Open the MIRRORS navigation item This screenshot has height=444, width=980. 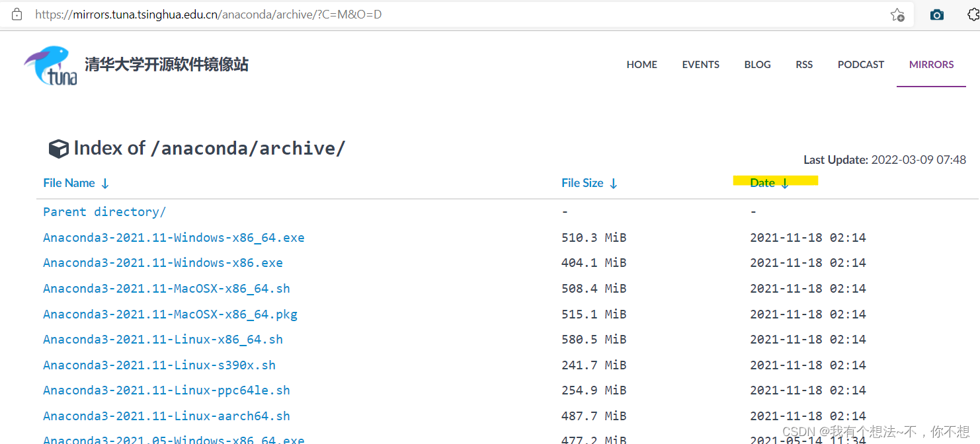(932, 65)
